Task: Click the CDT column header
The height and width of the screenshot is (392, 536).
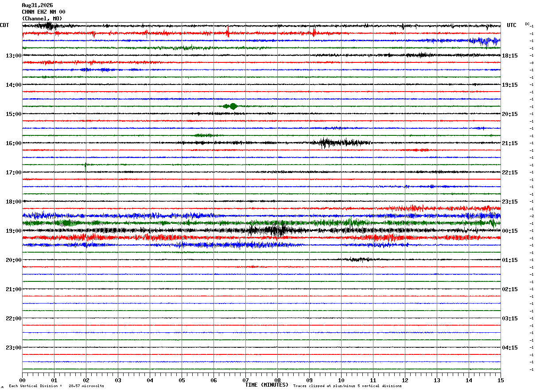Action: click(4, 25)
